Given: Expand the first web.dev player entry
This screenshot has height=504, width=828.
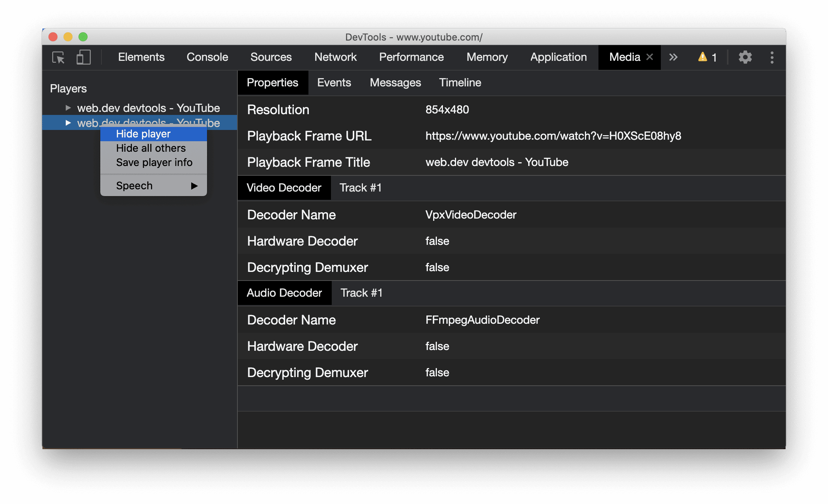Looking at the screenshot, I should (67, 107).
